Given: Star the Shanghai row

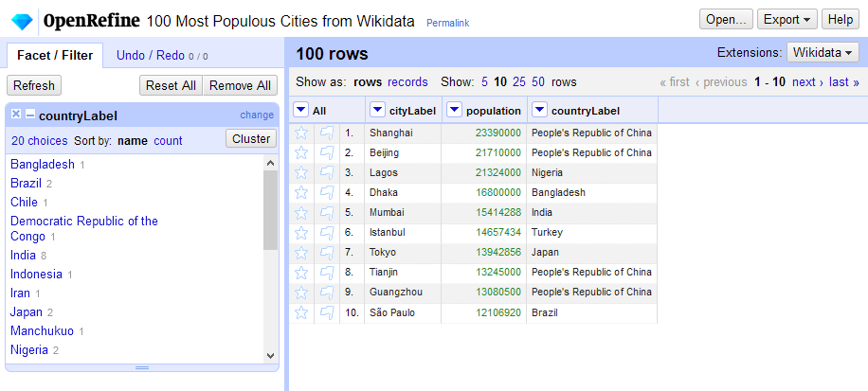Looking at the screenshot, I should pos(301,133).
